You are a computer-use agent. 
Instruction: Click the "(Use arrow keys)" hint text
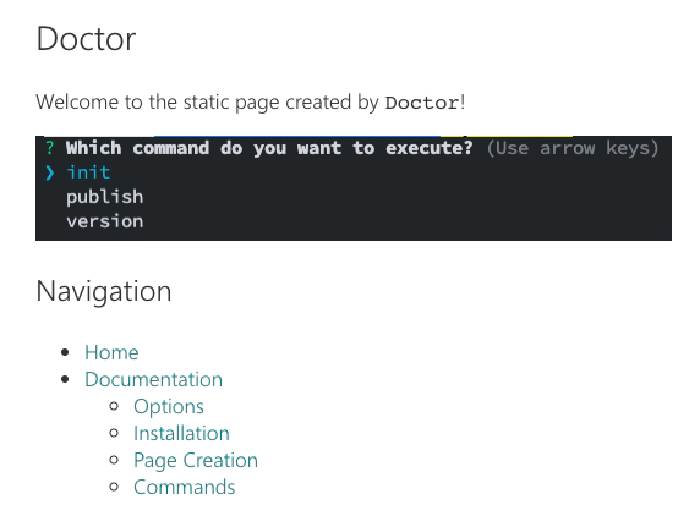pos(572,148)
